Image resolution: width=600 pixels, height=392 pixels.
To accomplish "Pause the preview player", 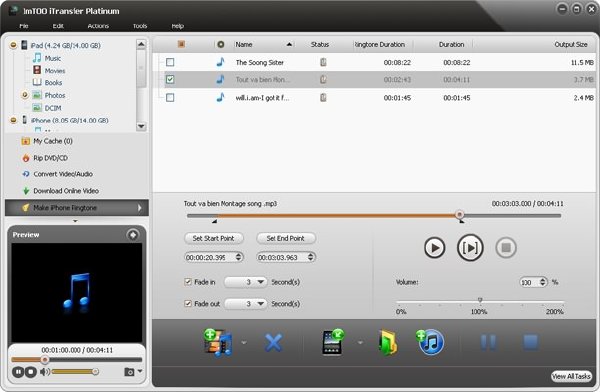I will pyautogui.click(x=18, y=372).
